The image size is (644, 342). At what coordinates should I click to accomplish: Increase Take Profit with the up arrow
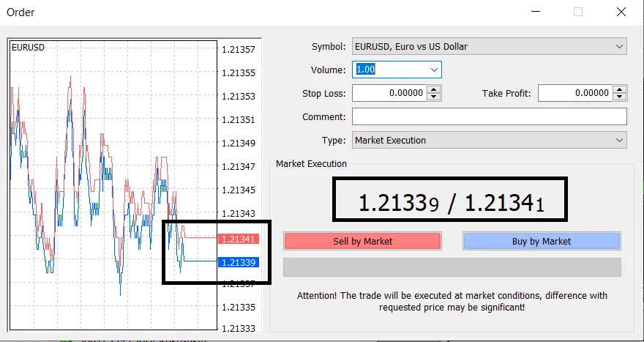[x=620, y=90]
